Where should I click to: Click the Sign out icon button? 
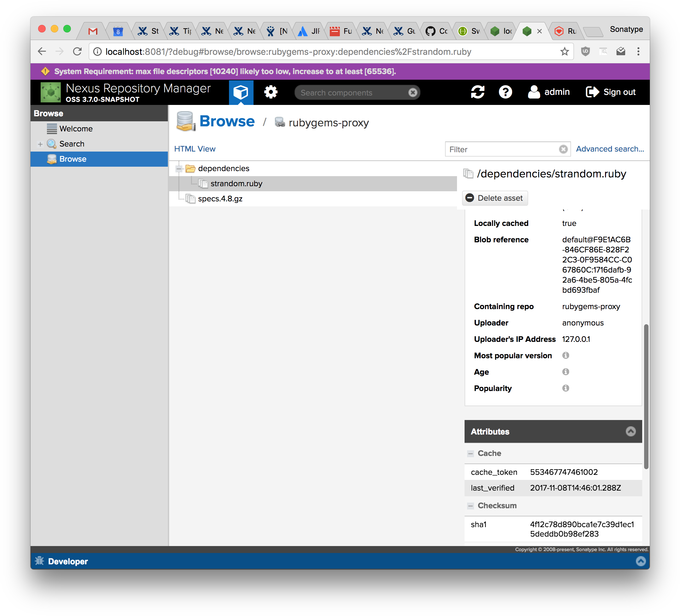[592, 91]
